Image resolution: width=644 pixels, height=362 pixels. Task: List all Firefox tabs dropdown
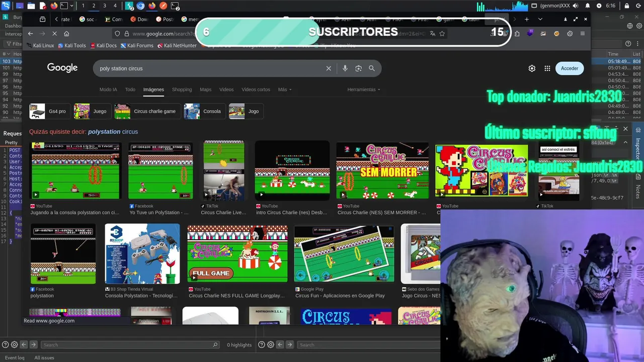pos(540,19)
